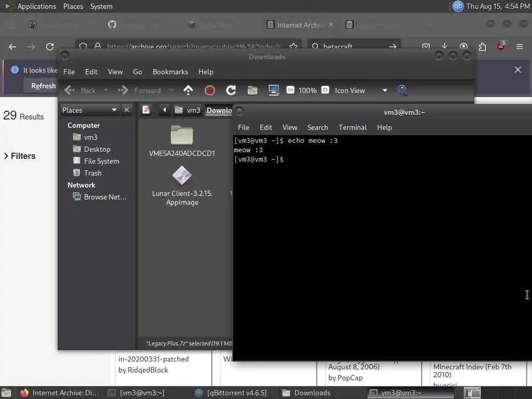Screen dimensions: 532x399
Task: Toggle location text entry pencil icon
Action: click(146, 110)
